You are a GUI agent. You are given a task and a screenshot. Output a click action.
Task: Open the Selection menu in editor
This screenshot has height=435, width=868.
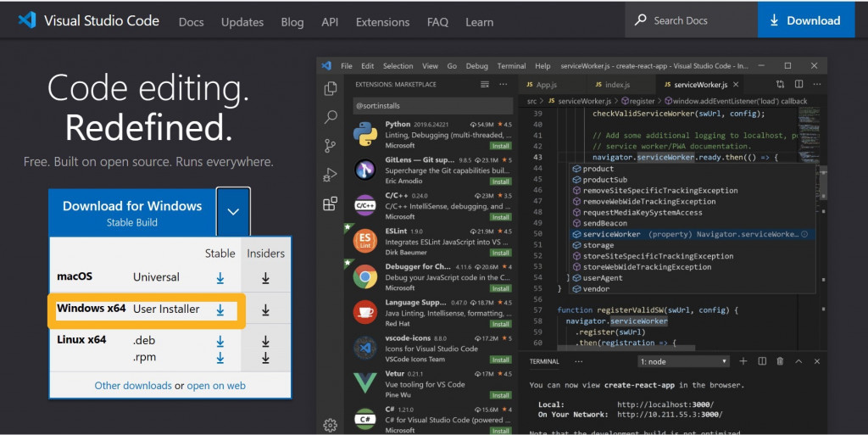click(398, 66)
